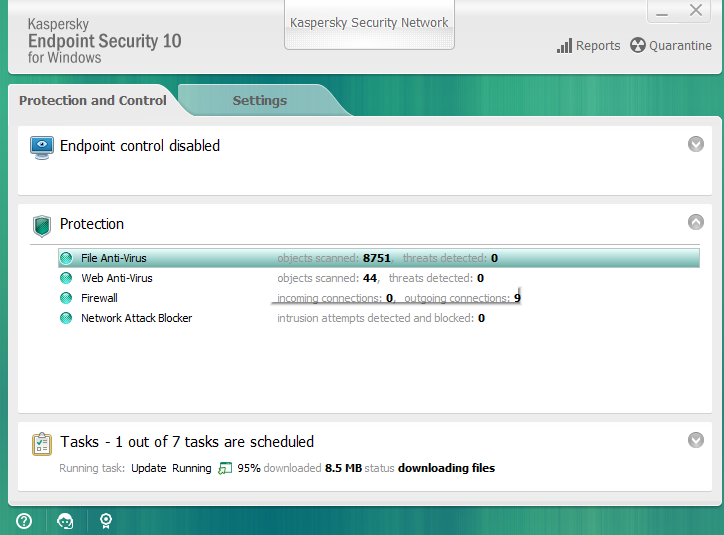Click the Network Attack Blocker status indicator

click(x=66, y=318)
